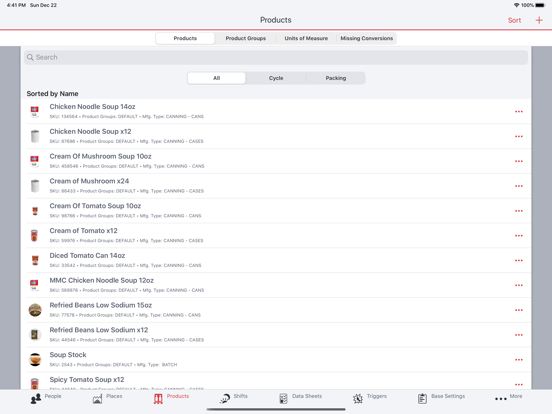Image resolution: width=552 pixels, height=414 pixels.
Task: Open the Triggers gear icon
Action: pos(358,399)
